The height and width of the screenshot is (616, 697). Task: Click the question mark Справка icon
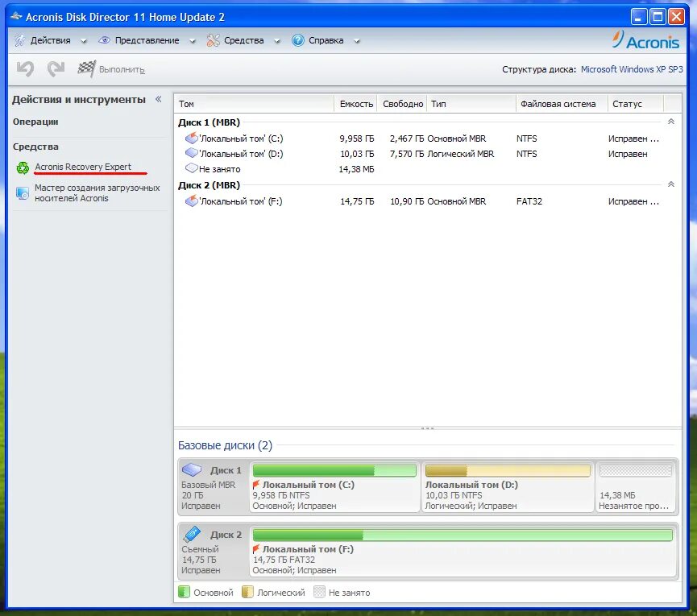(x=298, y=40)
